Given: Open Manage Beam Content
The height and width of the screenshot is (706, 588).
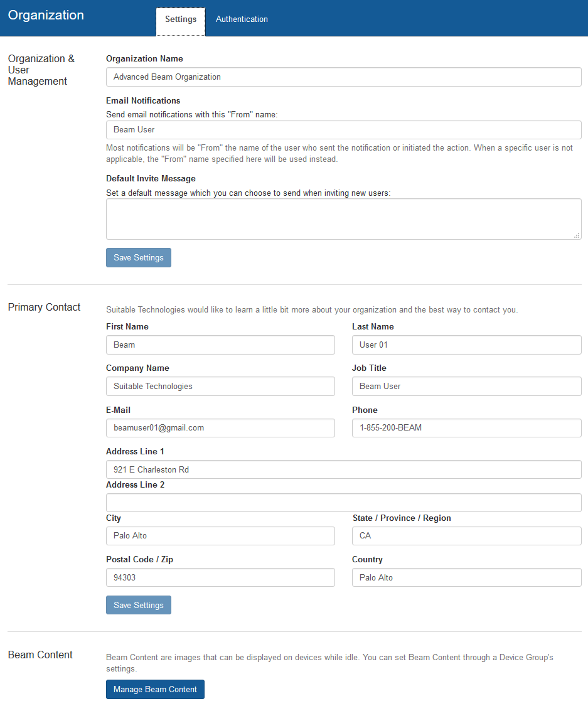Looking at the screenshot, I should (x=155, y=690).
